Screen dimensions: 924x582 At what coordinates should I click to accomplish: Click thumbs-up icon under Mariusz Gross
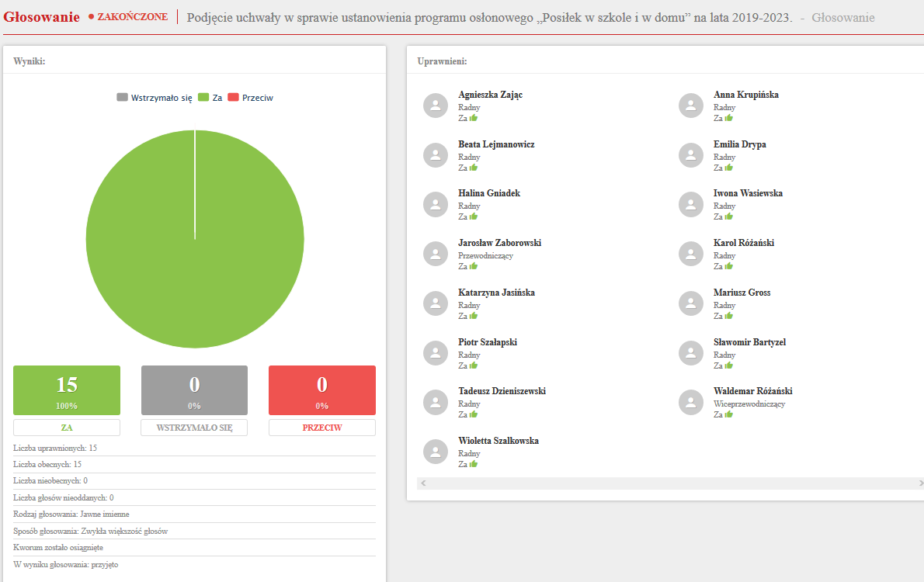tap(728, 316)
